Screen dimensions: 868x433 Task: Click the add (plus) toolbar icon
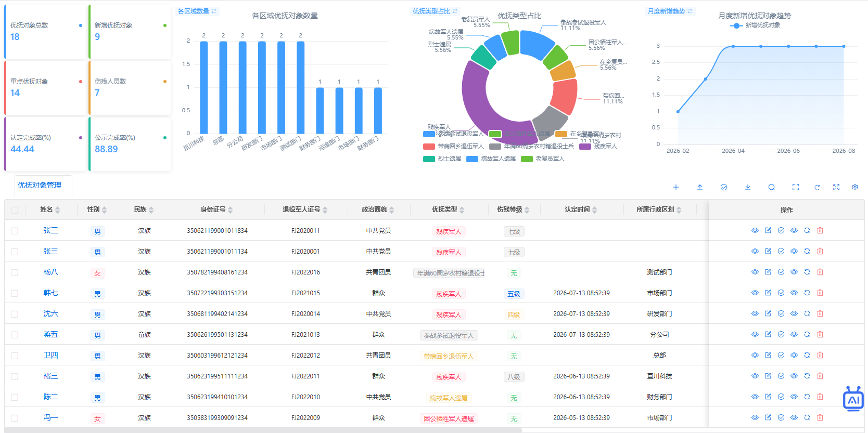coord(675,187)
